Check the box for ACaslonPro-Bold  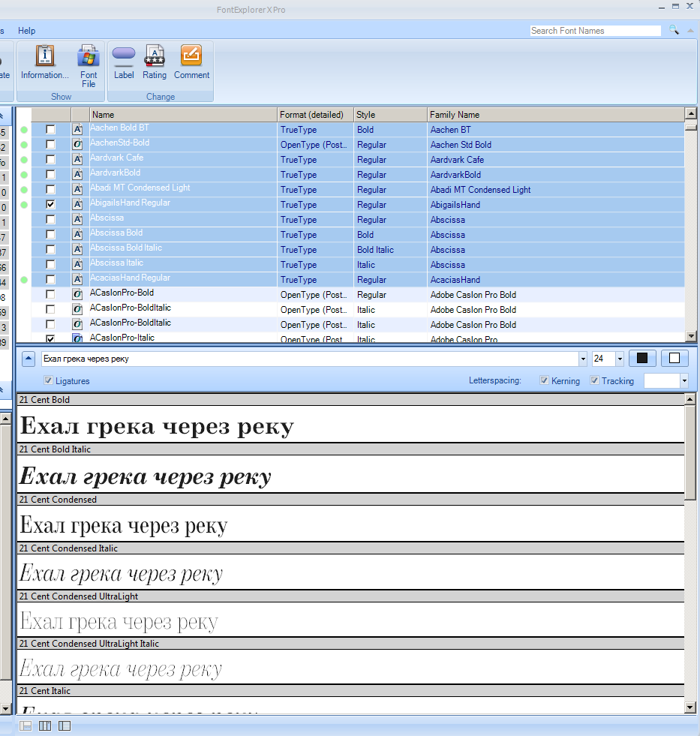50,295
